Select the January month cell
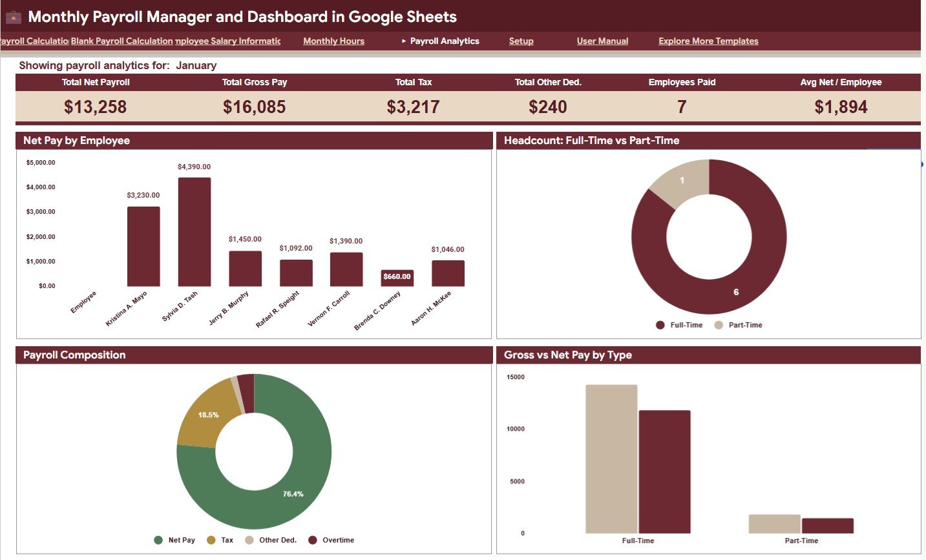The image size is (926, 560). pyautogui.click(x=196, y=65)
